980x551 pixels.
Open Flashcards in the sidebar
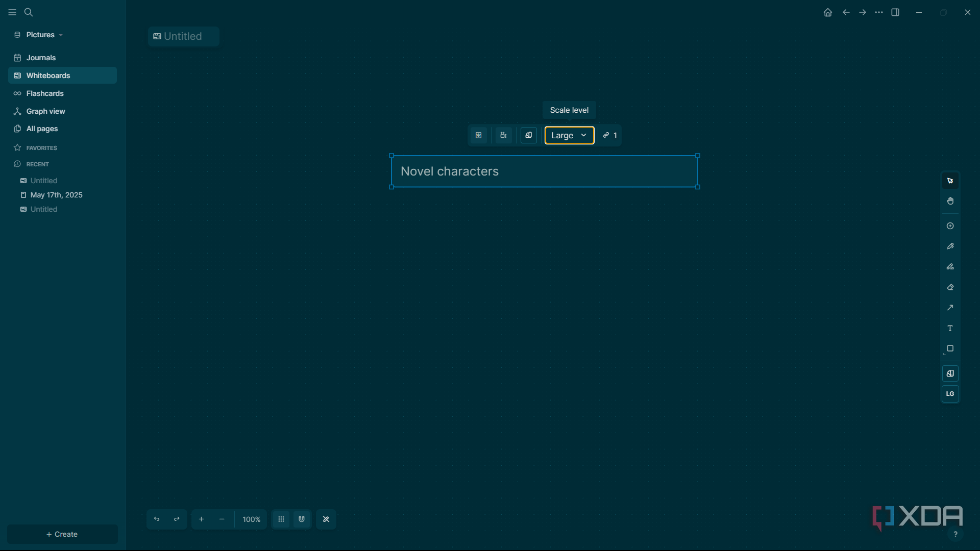pyautogui.click(x=62, y=93)
